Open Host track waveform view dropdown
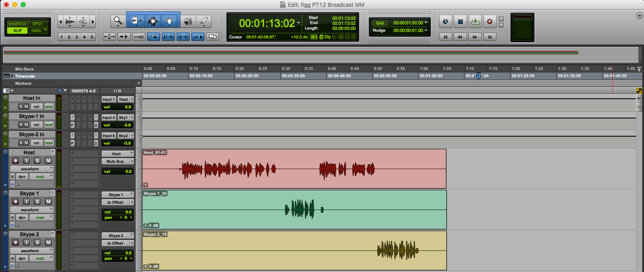Screen dimensions: 644x272 (32, 169)
